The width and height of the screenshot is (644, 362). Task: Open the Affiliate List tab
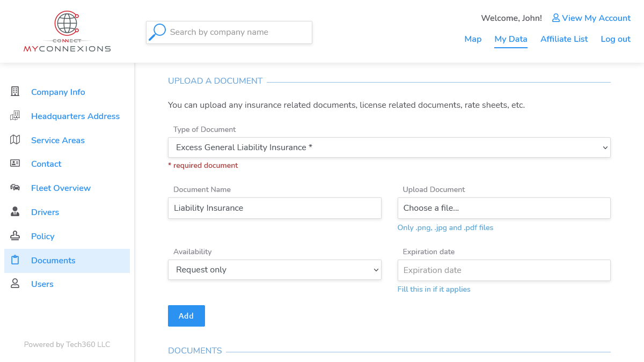click(x=564, y=39)
